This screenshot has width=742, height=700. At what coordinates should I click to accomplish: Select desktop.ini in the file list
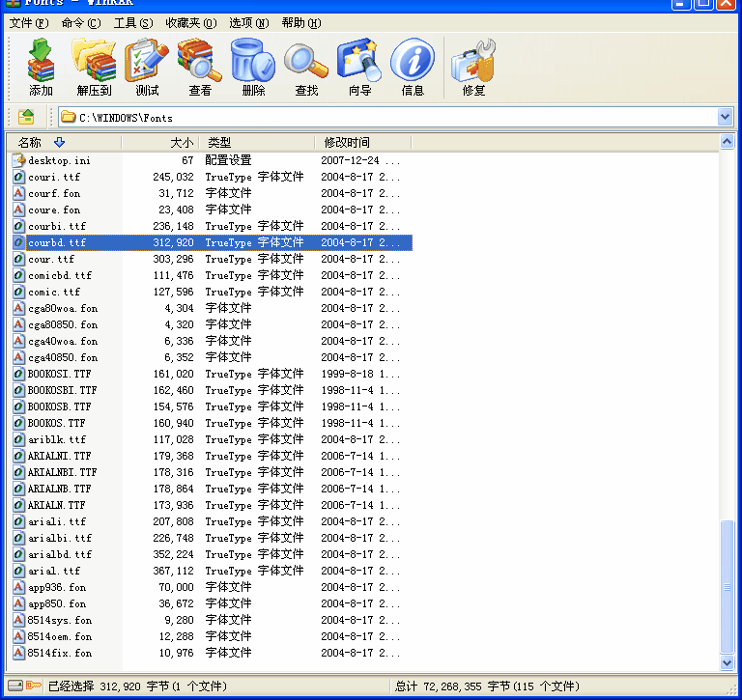tap(59, 160)
